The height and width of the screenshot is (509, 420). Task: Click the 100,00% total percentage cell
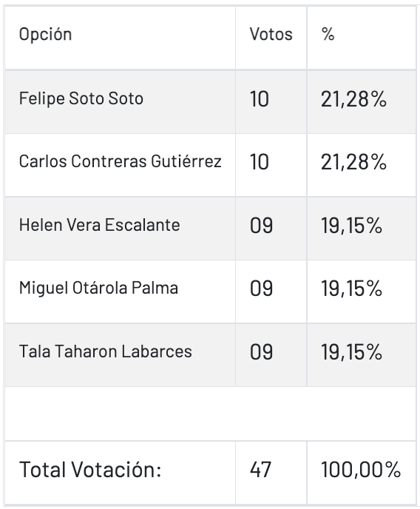[361, 470]
